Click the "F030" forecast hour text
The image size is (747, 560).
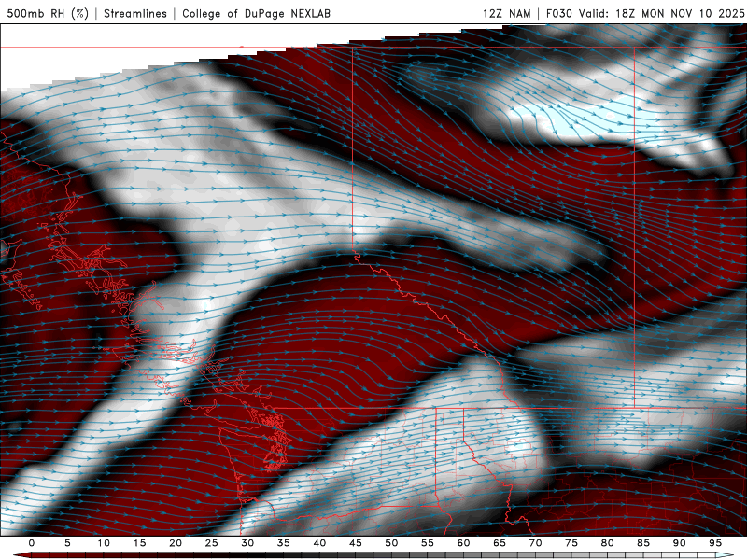coord(558,13)
